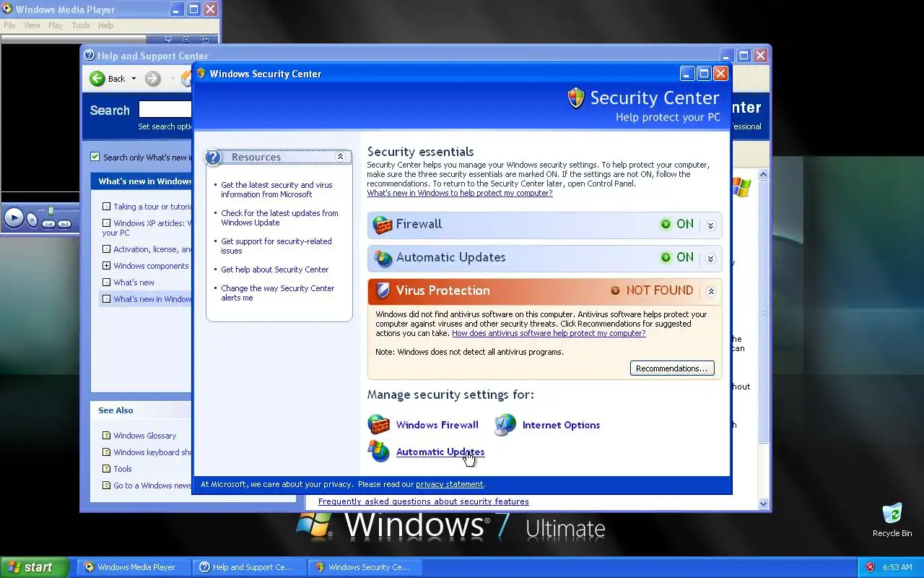This screenshot has width=924, height=578.
Task: Open the Back button history dropdown arrow
Action: click(x=134, y=79)
